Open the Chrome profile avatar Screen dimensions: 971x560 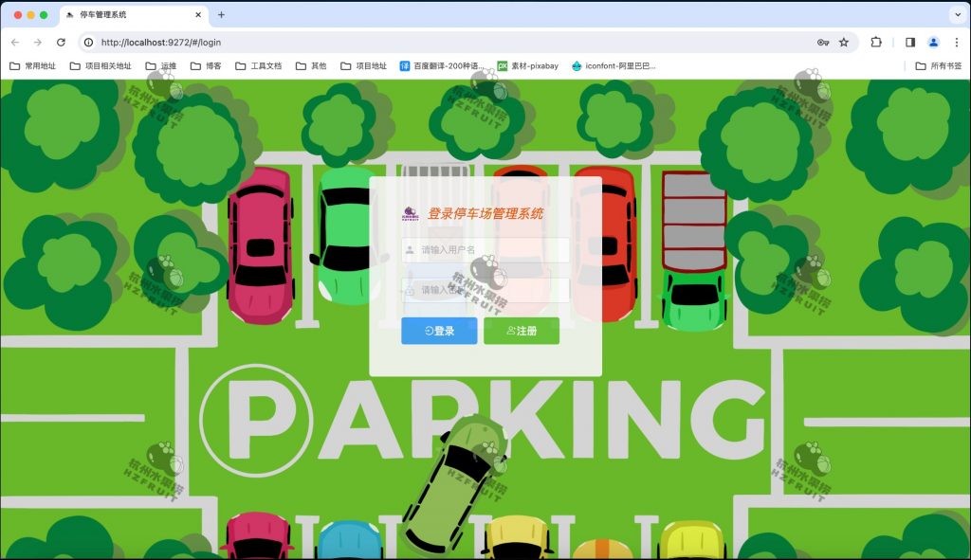point(933,43)
